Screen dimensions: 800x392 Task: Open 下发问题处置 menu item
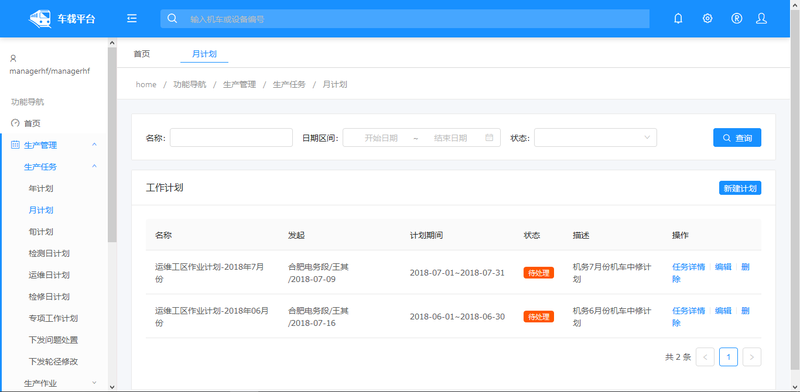(x=53, y=339)
